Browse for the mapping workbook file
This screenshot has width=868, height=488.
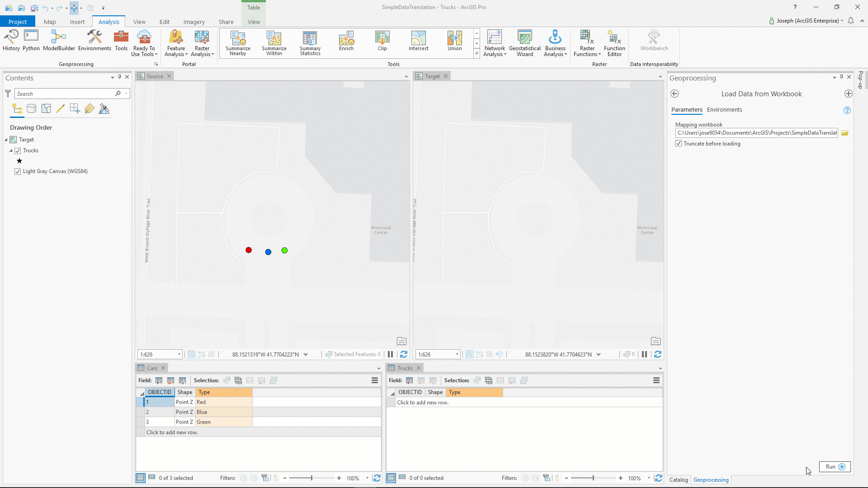pos(845,133)
